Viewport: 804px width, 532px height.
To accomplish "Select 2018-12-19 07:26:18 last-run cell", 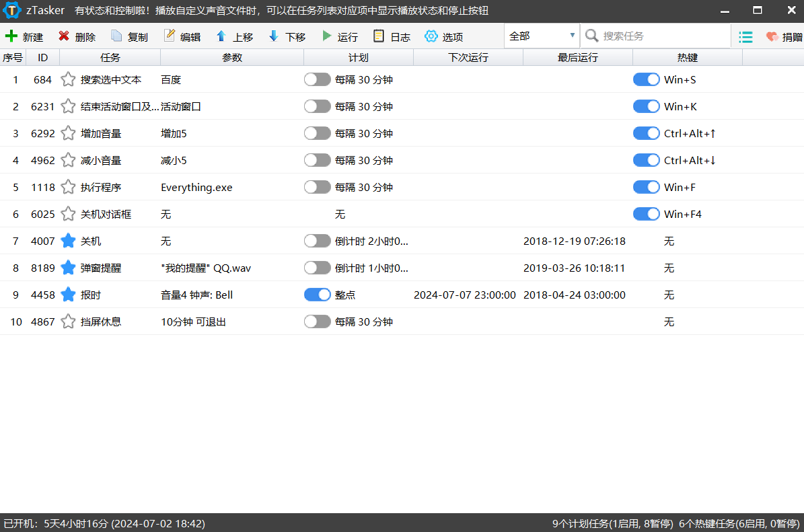I will coord(575,241).
